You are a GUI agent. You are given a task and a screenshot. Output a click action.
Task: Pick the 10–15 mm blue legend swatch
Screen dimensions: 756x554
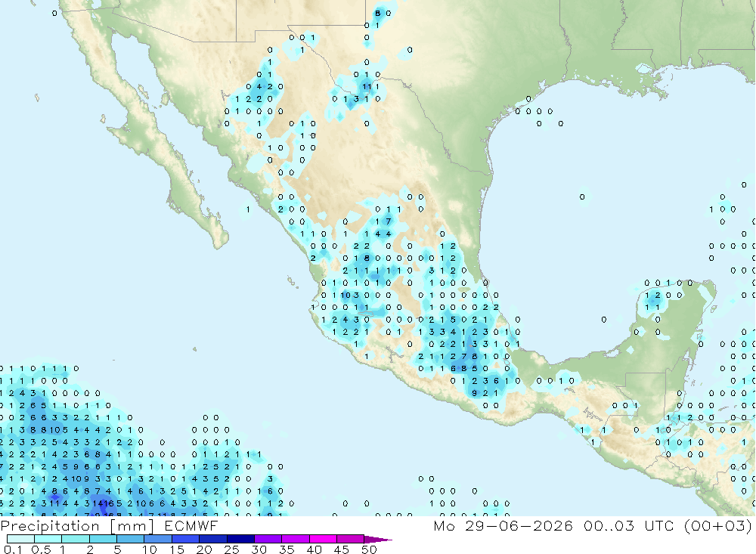click(x=158, y=539)
